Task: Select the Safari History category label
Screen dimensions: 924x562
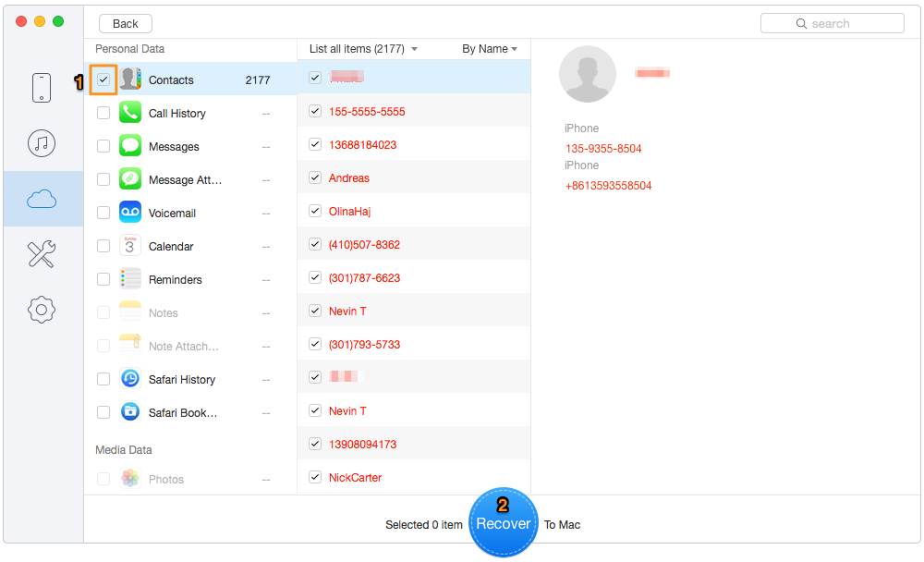Action: 181,380
